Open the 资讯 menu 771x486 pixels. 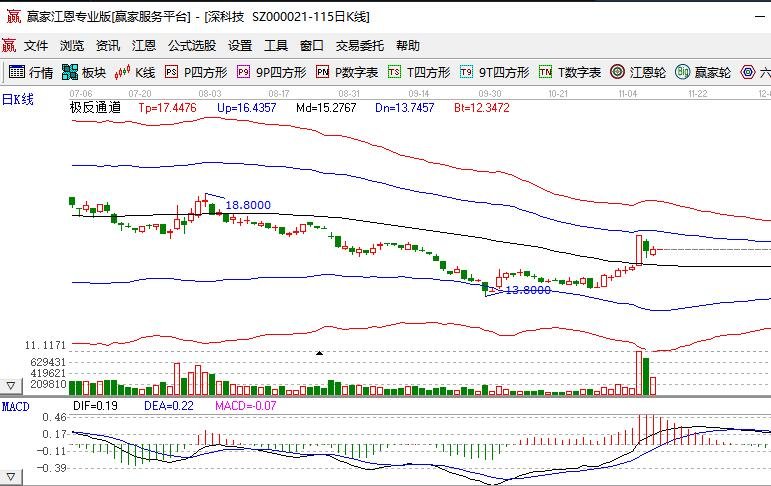pos(108,46)
